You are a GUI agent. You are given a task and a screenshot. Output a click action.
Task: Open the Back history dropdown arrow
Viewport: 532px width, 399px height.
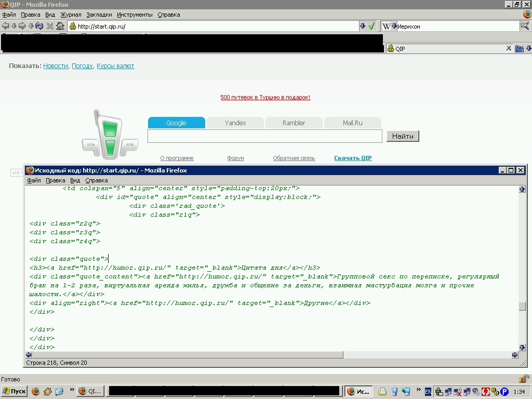pos(14,26)
